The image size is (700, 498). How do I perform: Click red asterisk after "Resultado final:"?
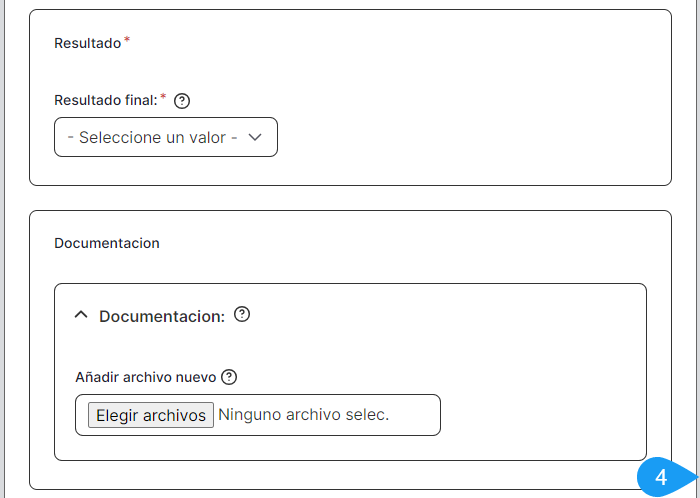163,97
